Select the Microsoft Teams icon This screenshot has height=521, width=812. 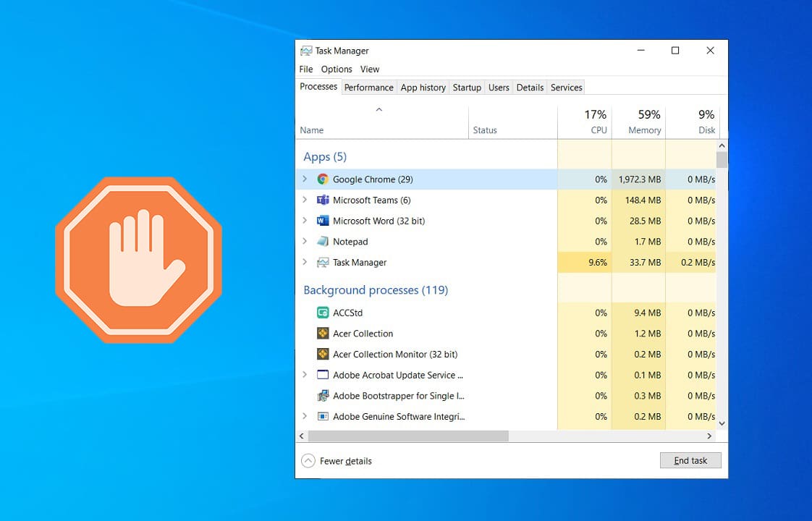point(323,200)
